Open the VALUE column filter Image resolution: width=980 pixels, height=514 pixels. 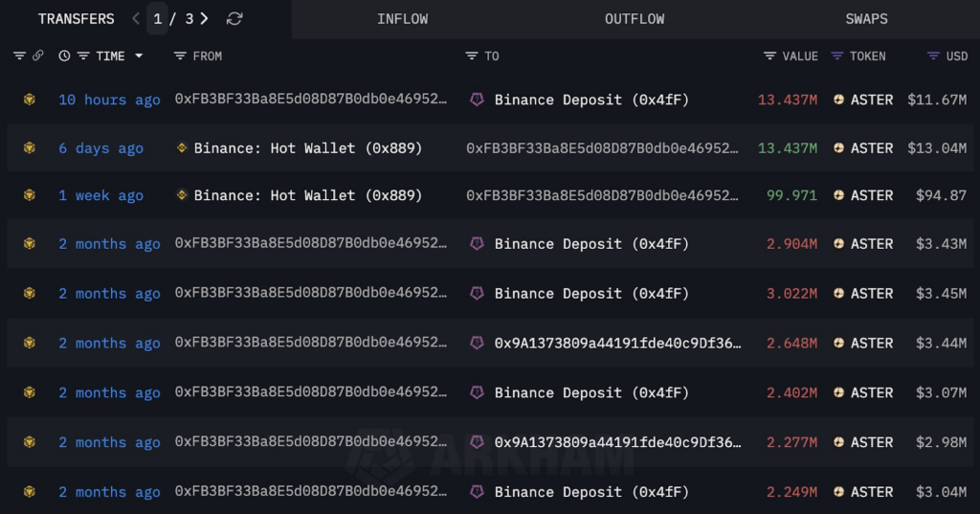pyautogui.click(x=770, y=56)
